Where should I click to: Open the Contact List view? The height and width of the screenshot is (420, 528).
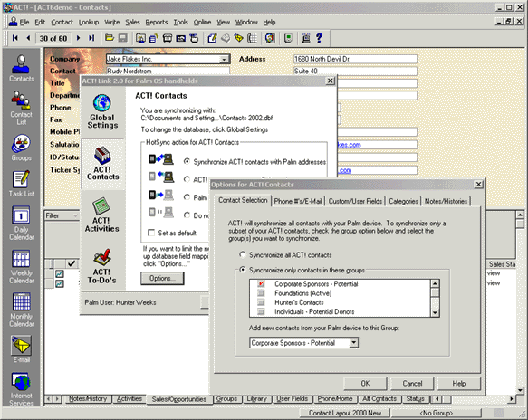pyautogui.click(x=21, y=108)
